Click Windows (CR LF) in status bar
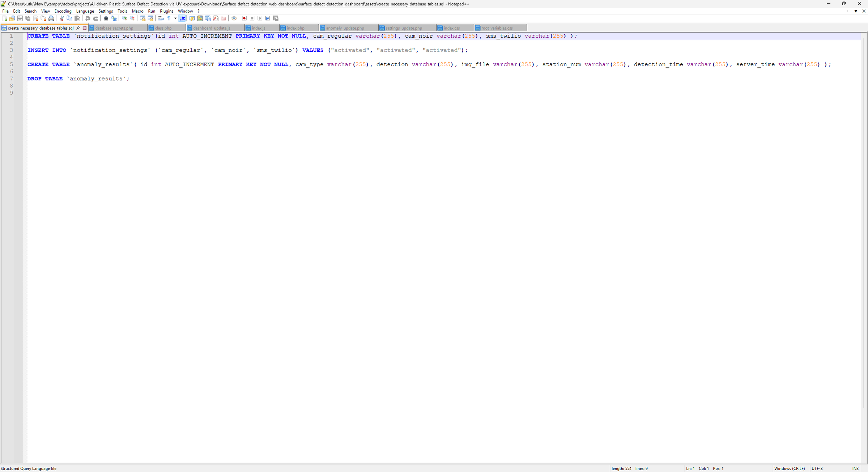This screenshot has width=868, height=472. pos(790,468)
